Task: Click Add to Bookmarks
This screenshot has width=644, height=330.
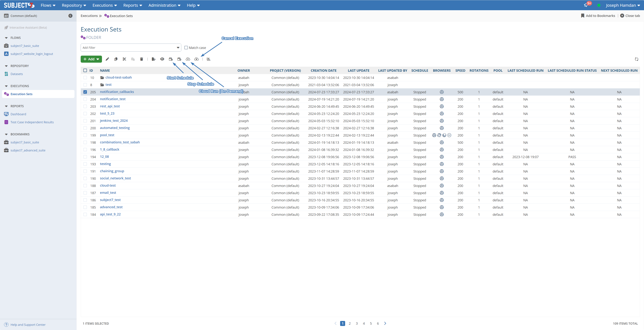Action: pos(598,16)
